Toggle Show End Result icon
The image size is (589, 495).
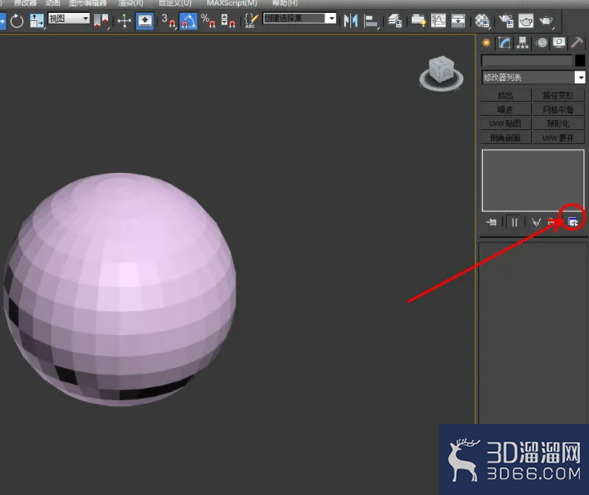(x=514, y=222)
